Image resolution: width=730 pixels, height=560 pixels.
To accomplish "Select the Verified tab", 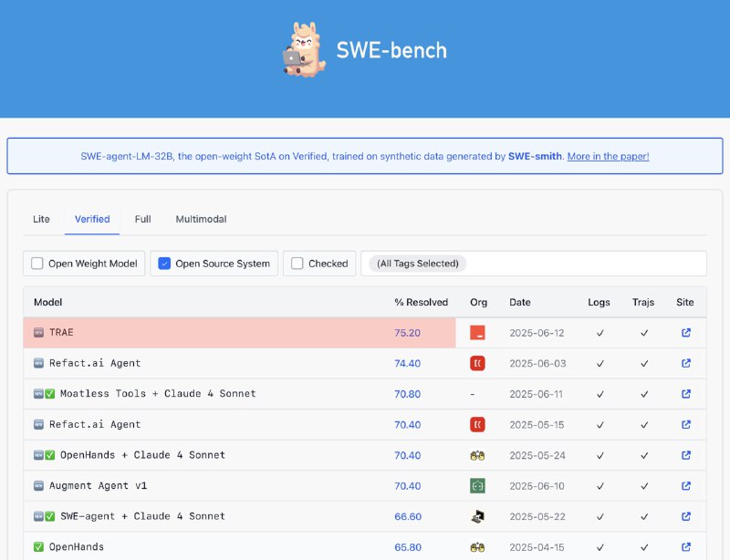I will (x=92, y=219).
